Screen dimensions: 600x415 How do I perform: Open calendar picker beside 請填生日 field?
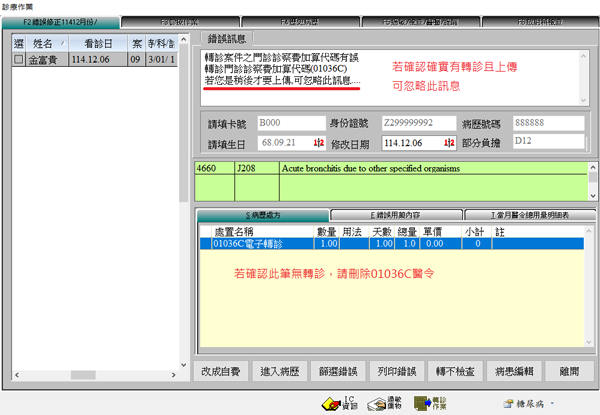[317, 142]
